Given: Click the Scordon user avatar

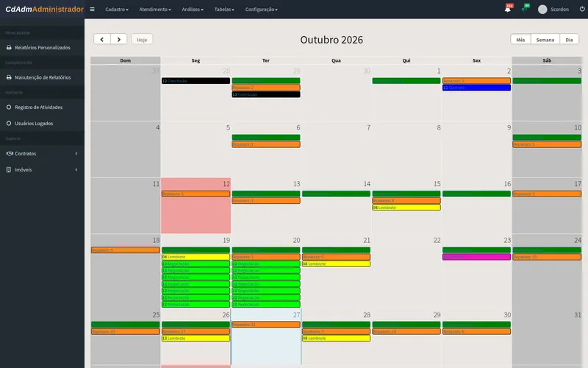Looking at the screenshot, I should tap(542, 10).
